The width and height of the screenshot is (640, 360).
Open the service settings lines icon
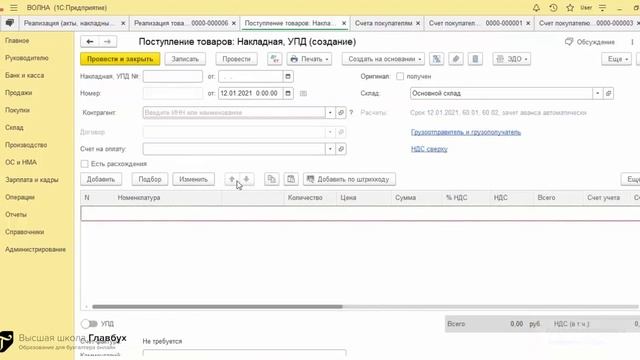602,8
